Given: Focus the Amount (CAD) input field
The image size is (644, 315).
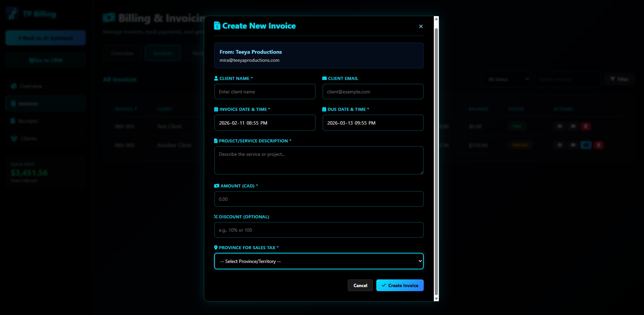Looking at the screenshot, I should click(318, 199).
